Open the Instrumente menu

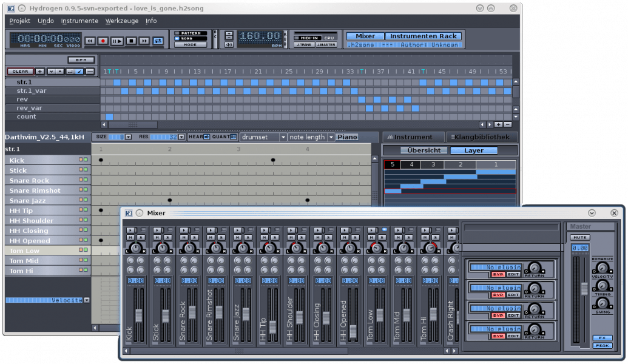click(x=79, y=21)
